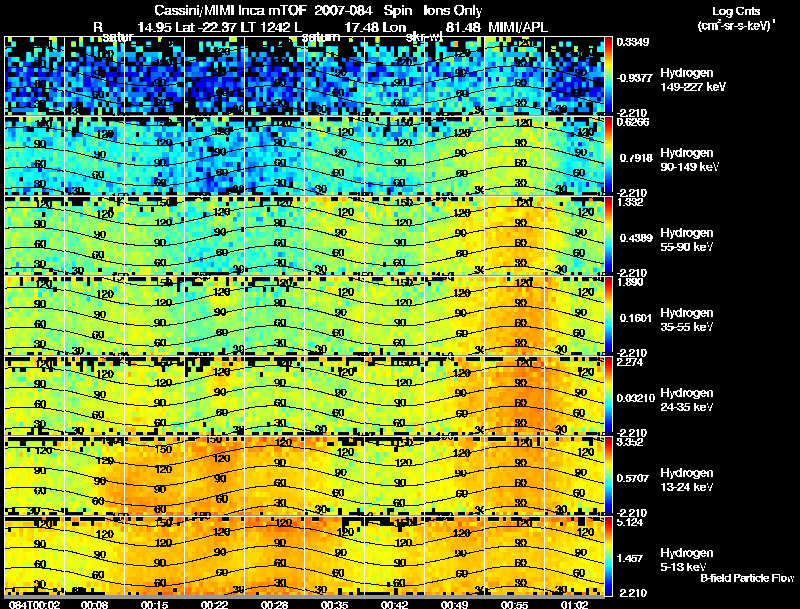This screenshot has width=800, height=609.
Task: Click the 'Hydrogen 35-55 keV' label
Action: (687, 320)
